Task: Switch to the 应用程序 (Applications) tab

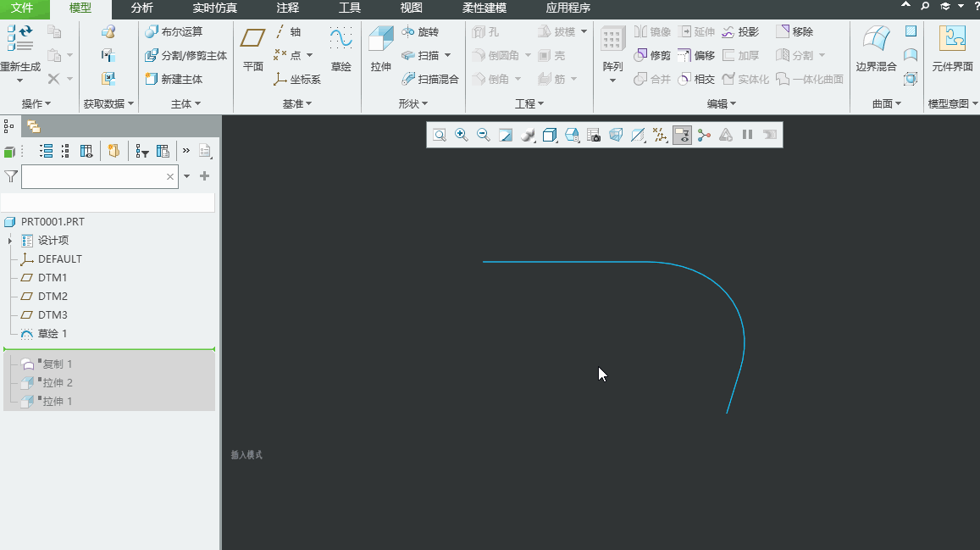Action: click(x=568, y=8)
